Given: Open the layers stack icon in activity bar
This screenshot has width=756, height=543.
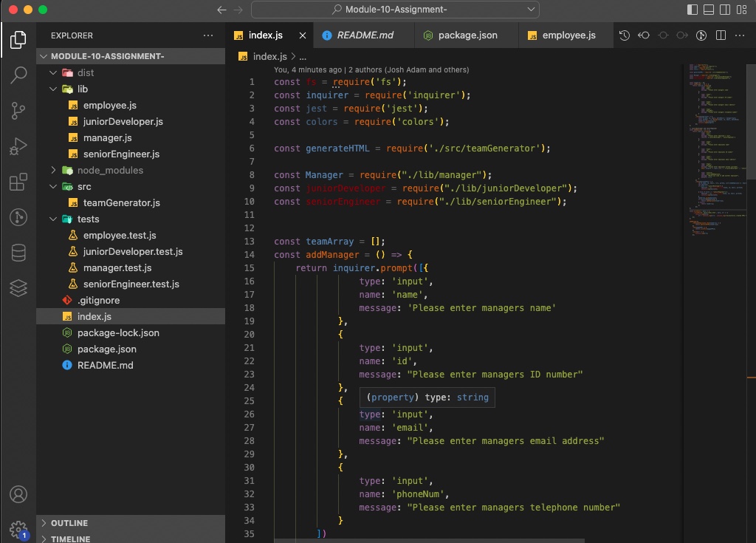Looking at the screenshot, I should [18, 288].
